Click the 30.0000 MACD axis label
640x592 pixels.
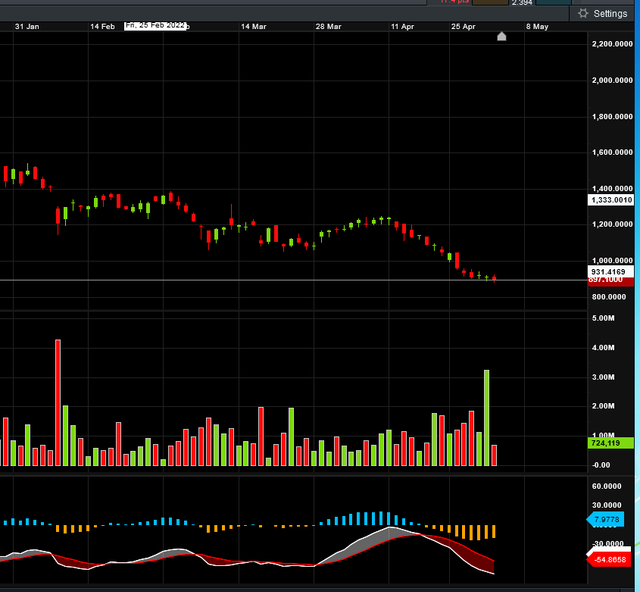pyautogui.click(x=607, y=505)
